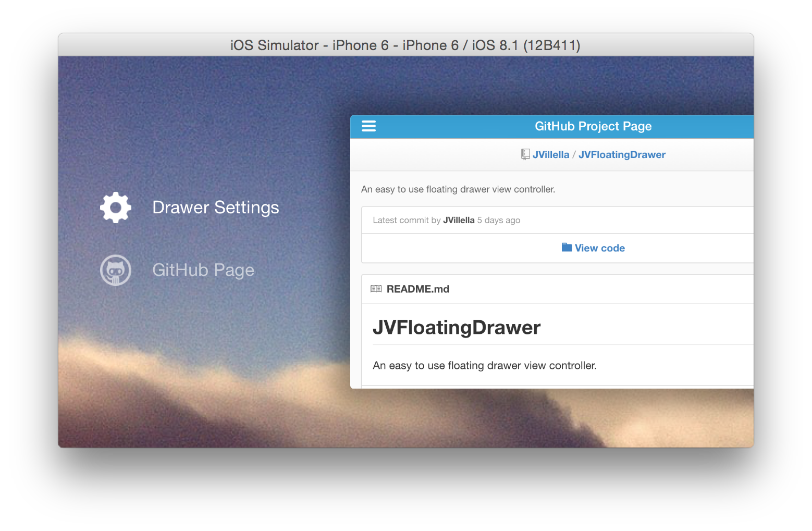The height and width of the screenshot is (531, 812).
Task: Select the Drawer Settings menu item
Action: click(190, 208)
